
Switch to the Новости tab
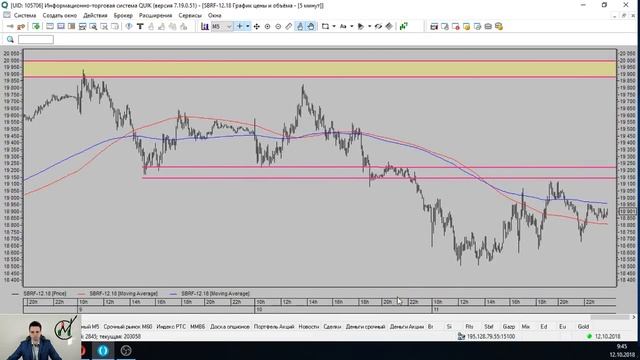[309, 327]
